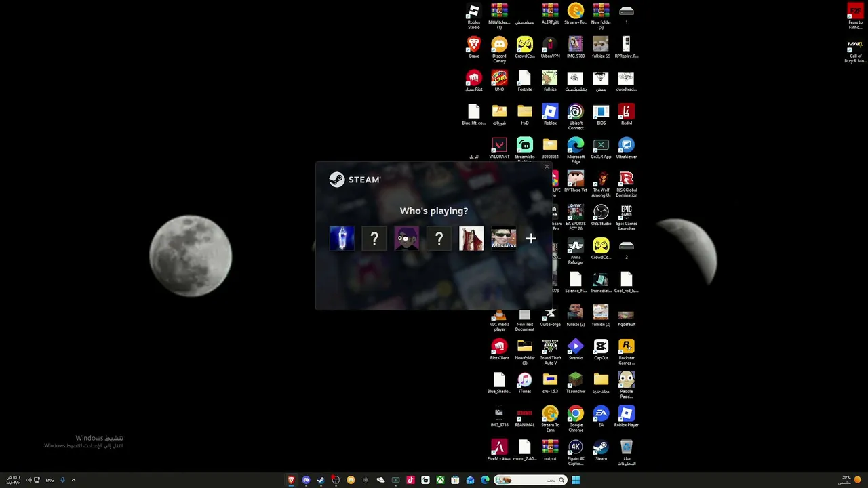Open the TLauncher Minecraft desktop icon

point(576,383)
